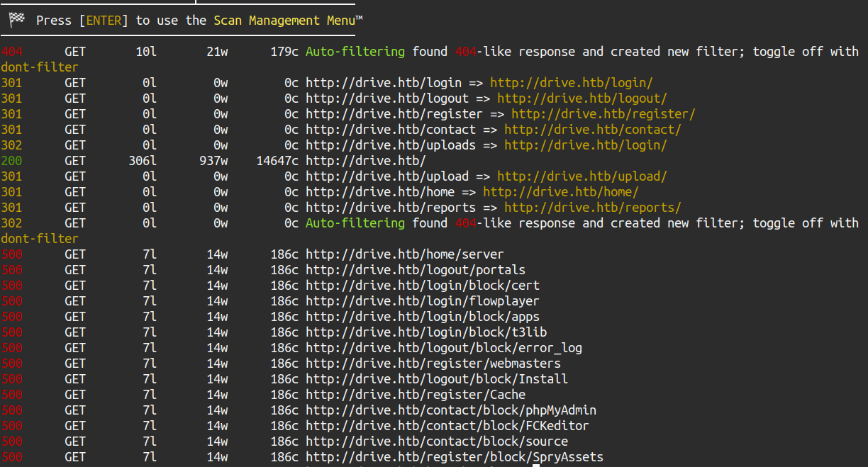
Task: Open the http://drive.htb/ 200 response URL
Action: (366, 161)
